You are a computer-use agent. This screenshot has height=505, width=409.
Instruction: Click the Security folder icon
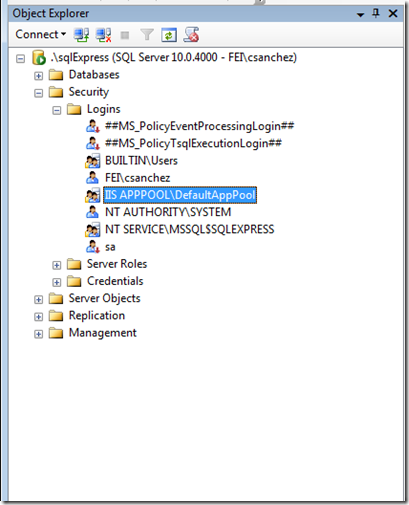click(x=56, y=92)
